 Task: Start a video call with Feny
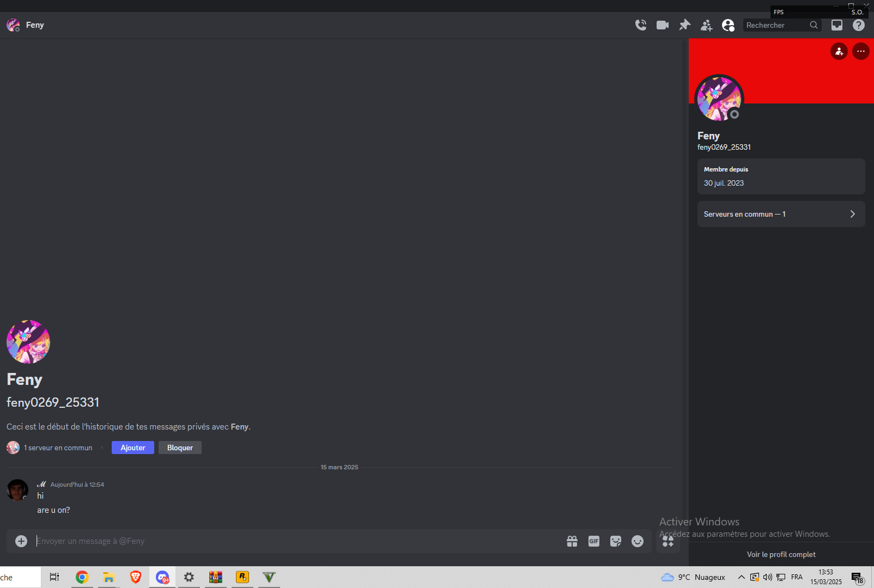coord(663,25)
